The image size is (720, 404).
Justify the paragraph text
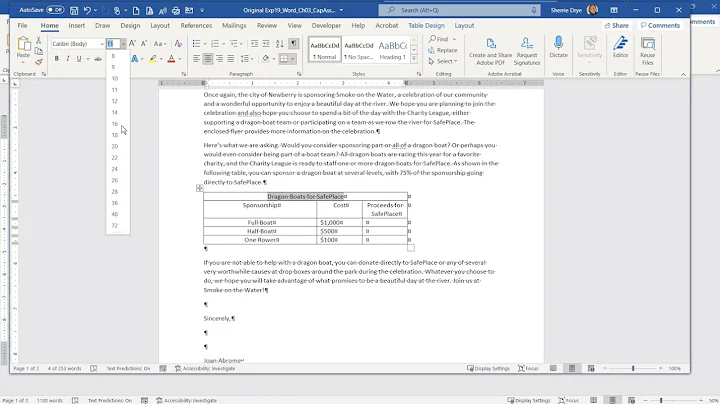[231, 59]
